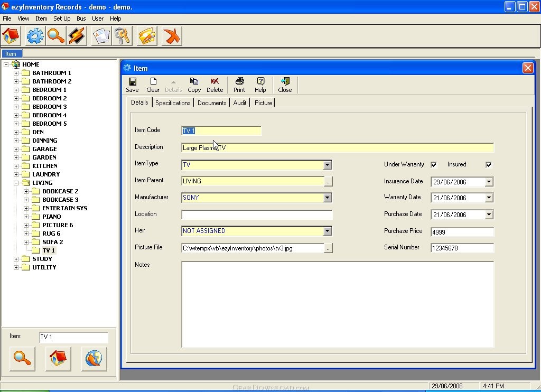Save the item record
Screen dimensions: 541x392
click(132, 85)
